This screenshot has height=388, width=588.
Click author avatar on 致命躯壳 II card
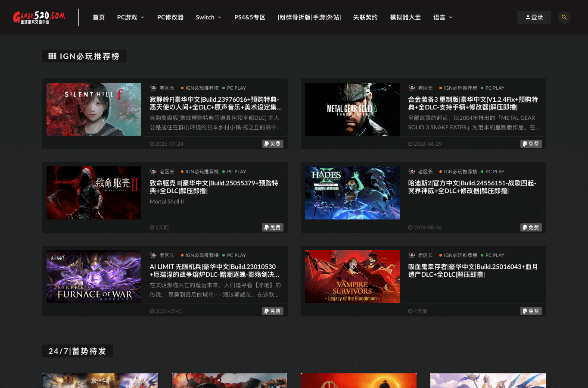(153, 172)
